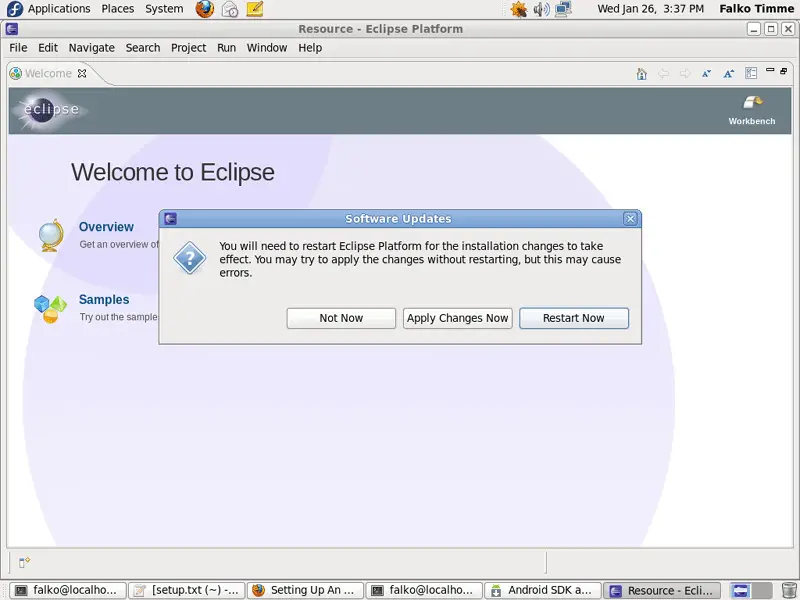The height and width of the screenshot is (600, 800).
Task: Open the Edit menu
Action: [48, 48]
